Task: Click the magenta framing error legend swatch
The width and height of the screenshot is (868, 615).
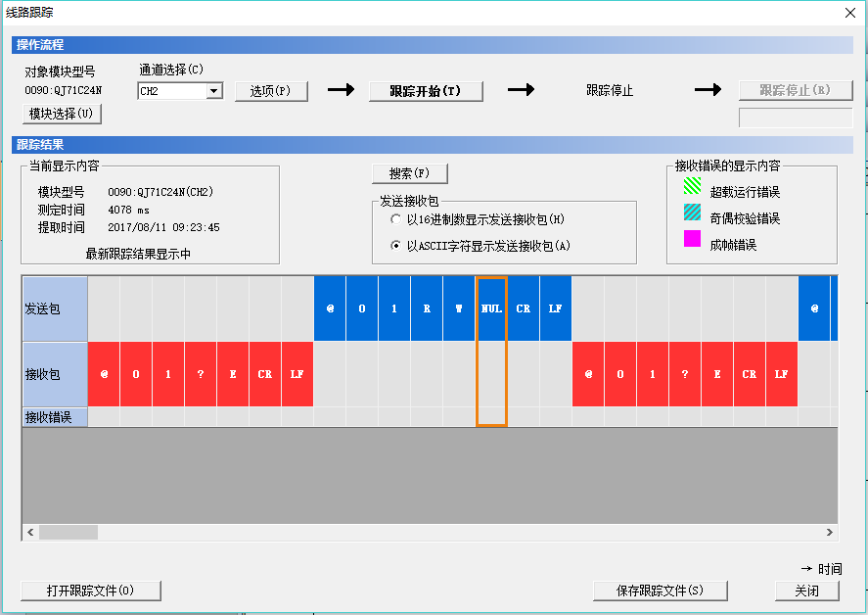Action: 693,238
